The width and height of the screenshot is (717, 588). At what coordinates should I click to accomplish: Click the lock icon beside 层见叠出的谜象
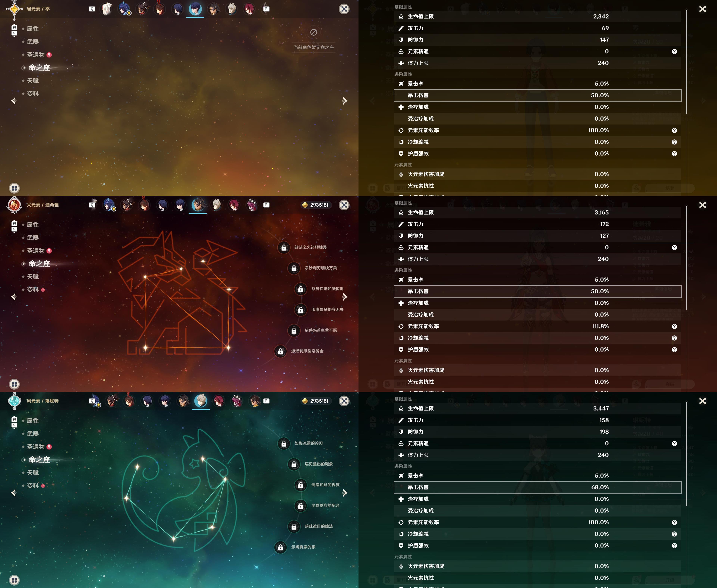point(294,464)
